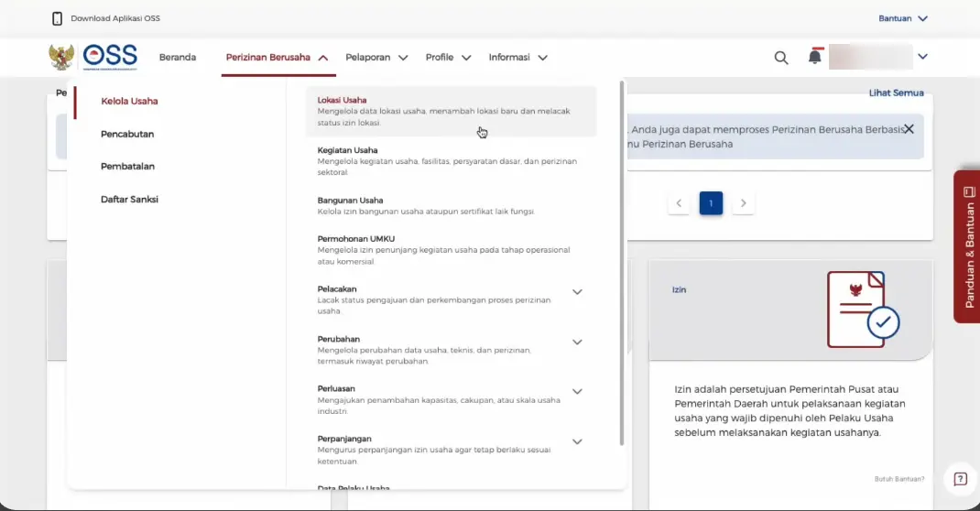
Task: Expand the Perpanjangan submenu chevron
Action: click(x=577, y=441)
